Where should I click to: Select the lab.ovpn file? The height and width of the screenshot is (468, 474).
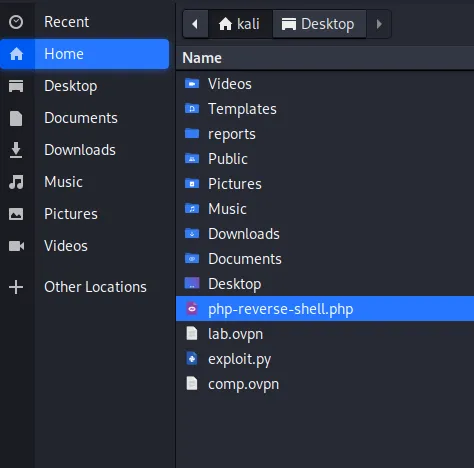pos(325,334)
